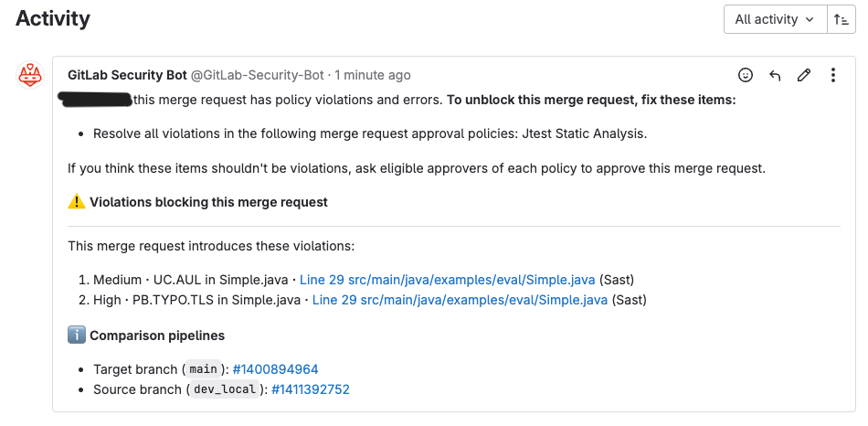This screenshot has width=868, height=426.
Task: Click the "1 minute ago" timestamp
Action: pos(373,75)
